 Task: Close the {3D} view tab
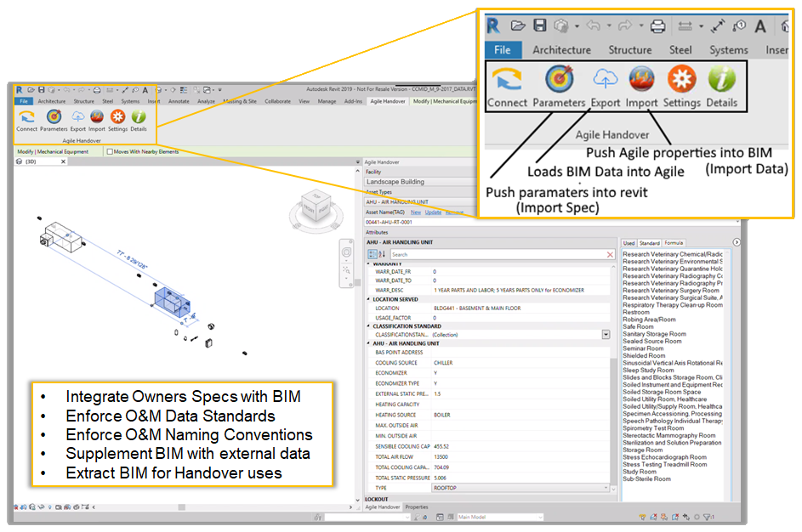point(64,161)
